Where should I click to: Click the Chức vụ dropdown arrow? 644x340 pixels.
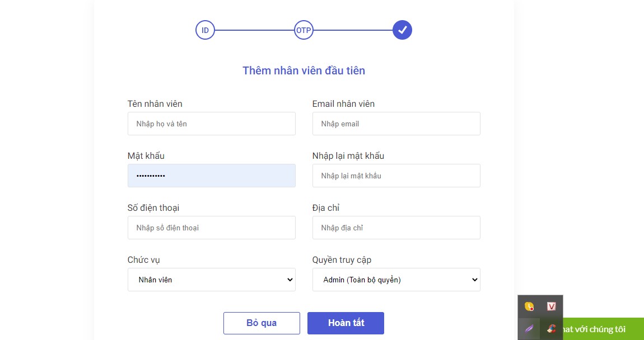[289, 280]
